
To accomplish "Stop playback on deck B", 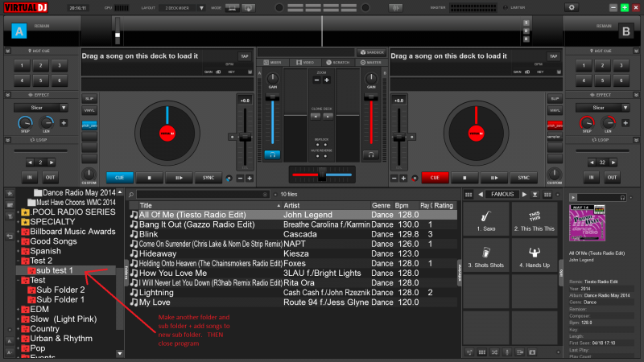I will (x=464, y=178).
